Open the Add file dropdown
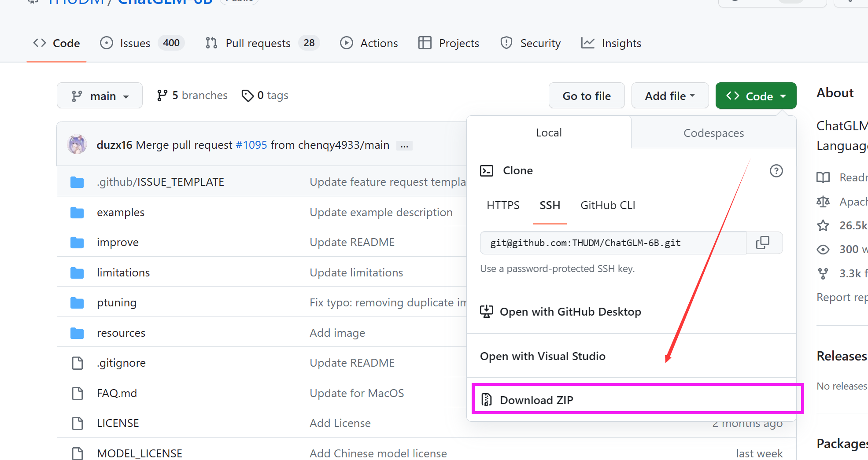The height and width of the screenshot is (460, 868). pos(670,96)
